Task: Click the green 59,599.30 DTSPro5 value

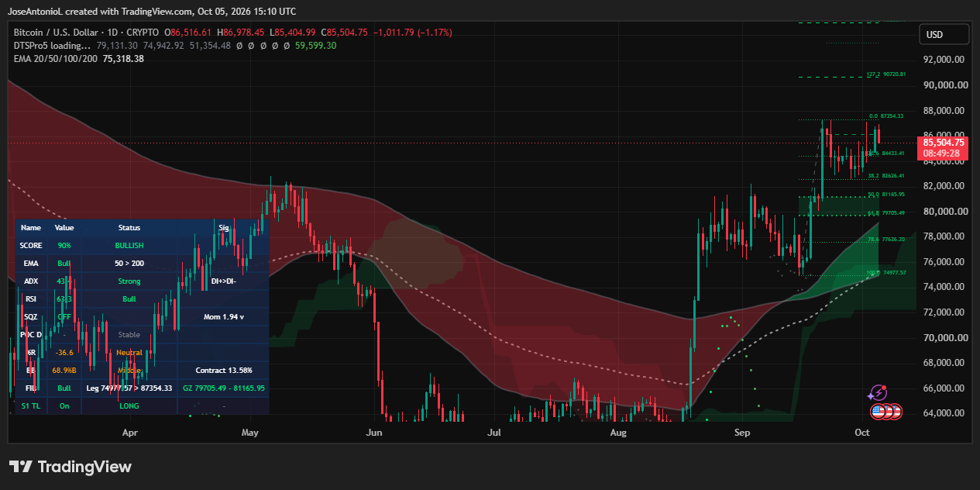Action: pos(316,46)
